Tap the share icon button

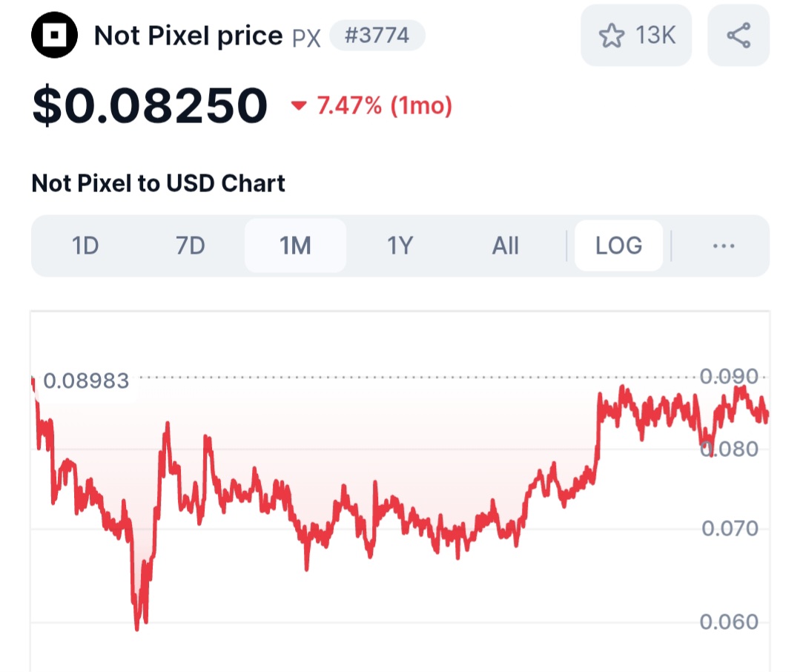738,36
